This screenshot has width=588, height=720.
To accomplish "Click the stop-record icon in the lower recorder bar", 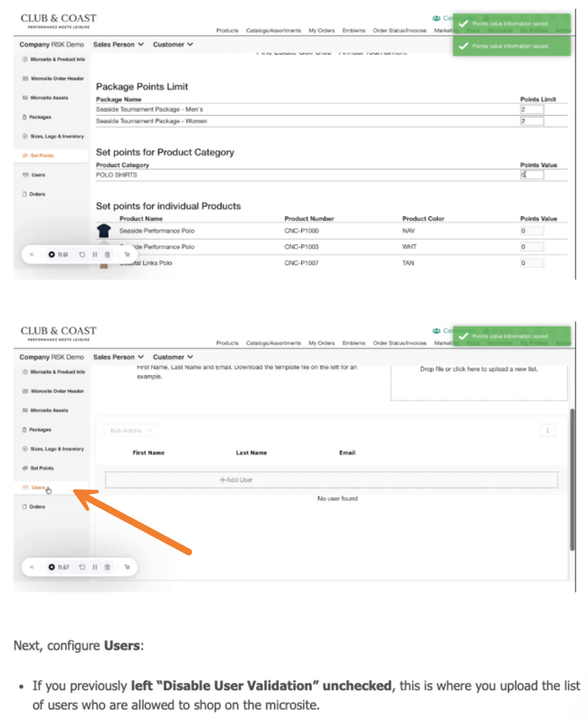I will coord(53,567).
